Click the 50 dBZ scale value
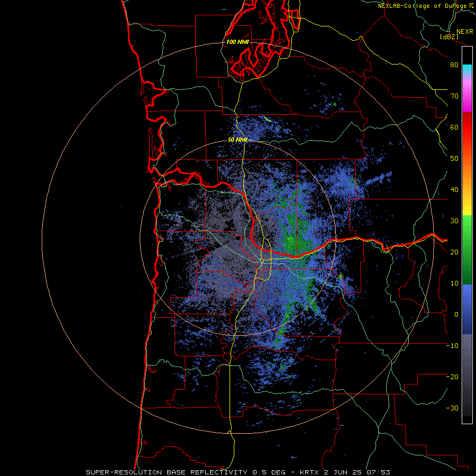476x476 pixels. (454, 159)
